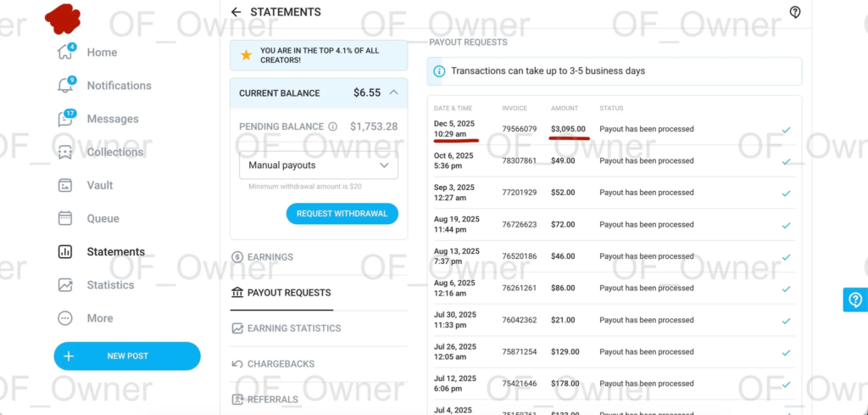The image size is (868, 415).
Task: Open the Earning Statistics tab
Action: [293, 328]
